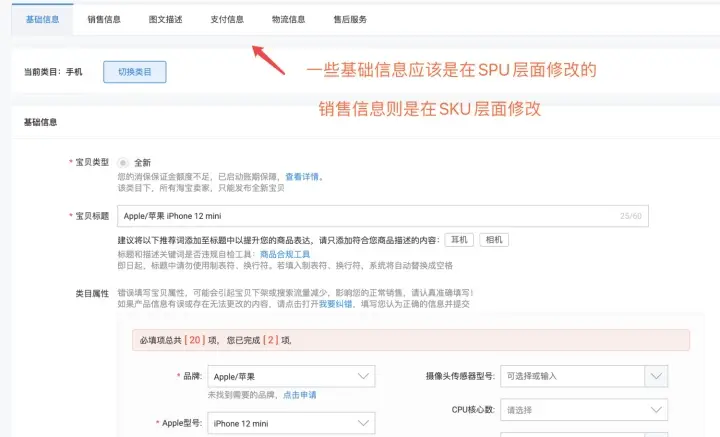Open the Apple型号 dropdown
720x437 pixels.
point(291,424)
